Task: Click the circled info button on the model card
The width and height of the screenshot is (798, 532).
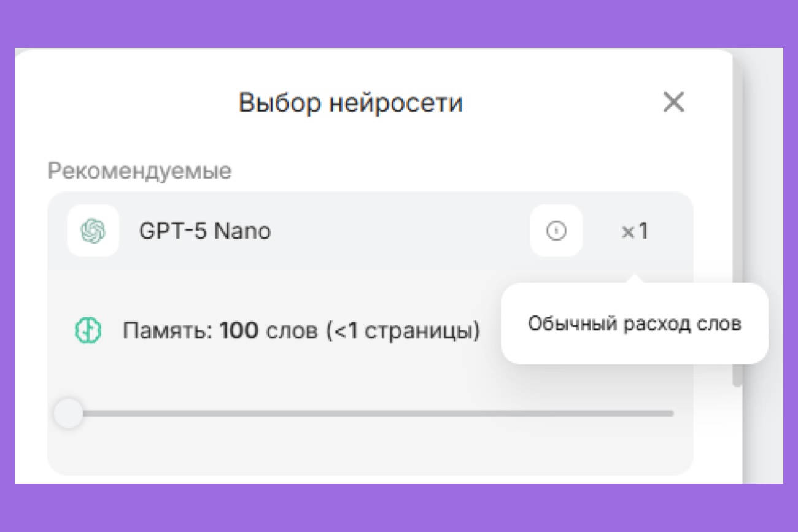Action: [556, 231]
